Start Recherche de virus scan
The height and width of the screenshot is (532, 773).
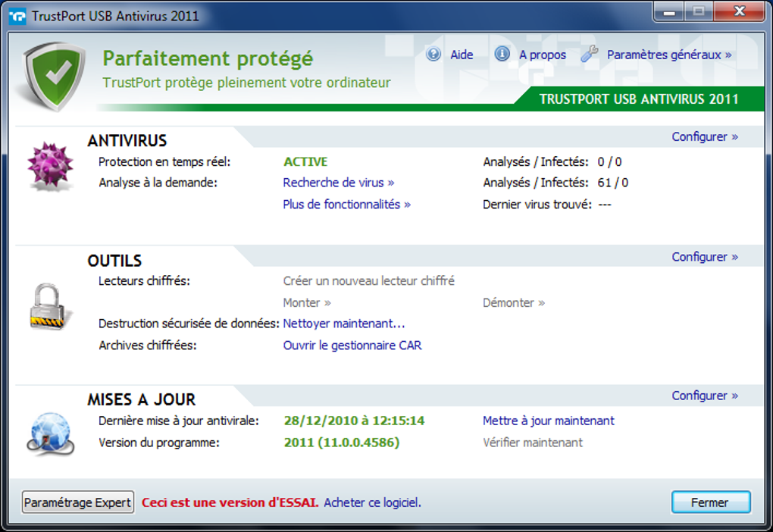click(338, 183)
